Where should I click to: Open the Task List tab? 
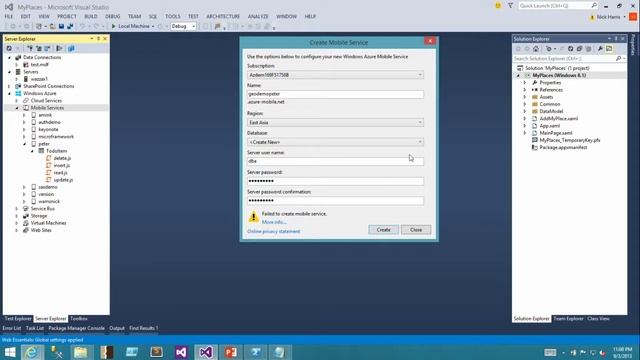click(35, 328)
